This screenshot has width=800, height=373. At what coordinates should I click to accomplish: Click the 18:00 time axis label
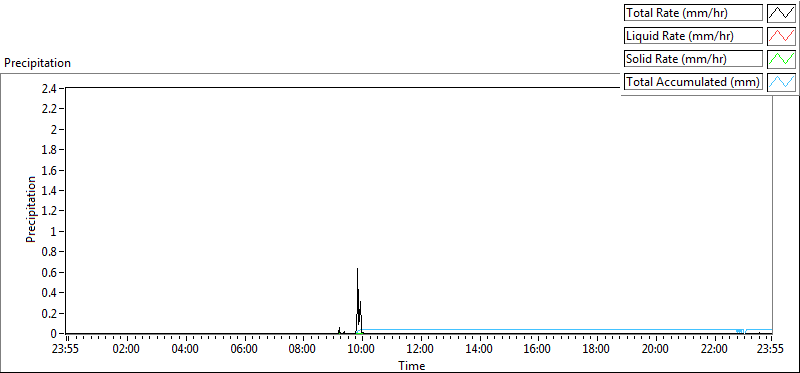(597, 350)
